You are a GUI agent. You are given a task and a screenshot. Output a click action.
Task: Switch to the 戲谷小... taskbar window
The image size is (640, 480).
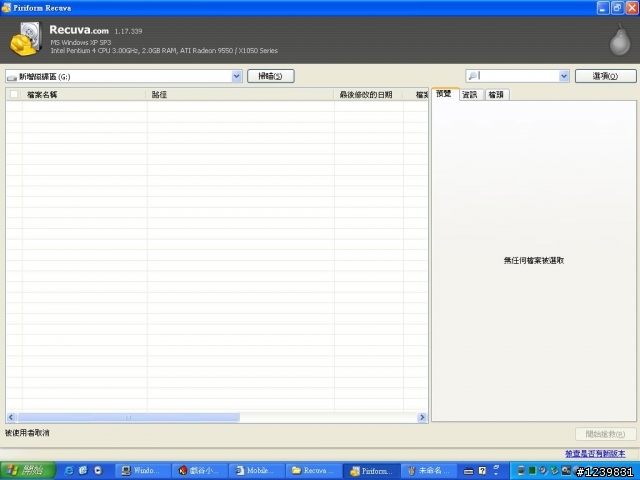point(200,471)
